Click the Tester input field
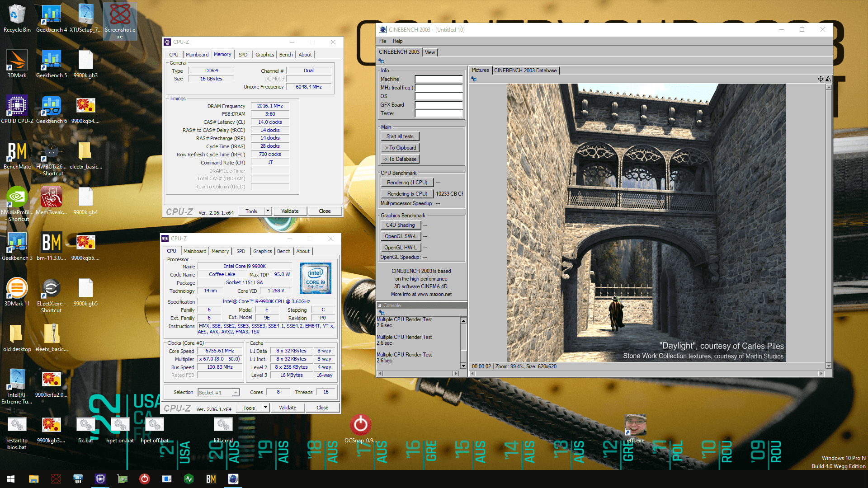The width and height of the screenshot is (868, 488). coord(439,113)
